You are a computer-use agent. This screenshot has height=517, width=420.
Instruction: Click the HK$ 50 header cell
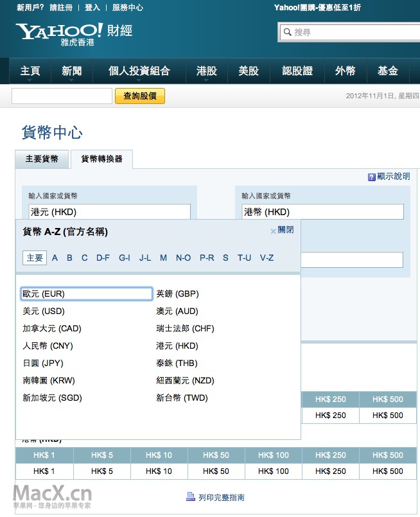[x=216, y=455]
